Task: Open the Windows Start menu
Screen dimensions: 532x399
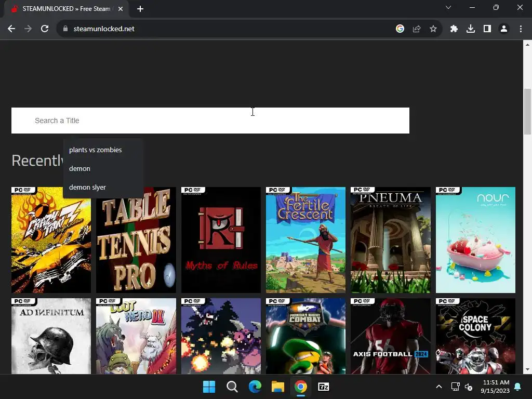Action: point(209,387)
